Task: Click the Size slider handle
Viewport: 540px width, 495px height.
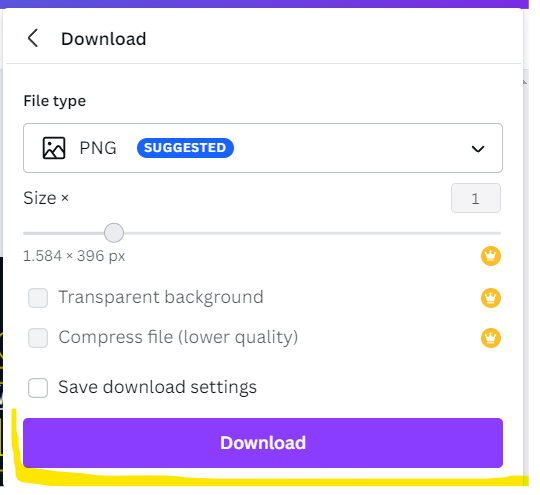Action: [x=114, y=233]
